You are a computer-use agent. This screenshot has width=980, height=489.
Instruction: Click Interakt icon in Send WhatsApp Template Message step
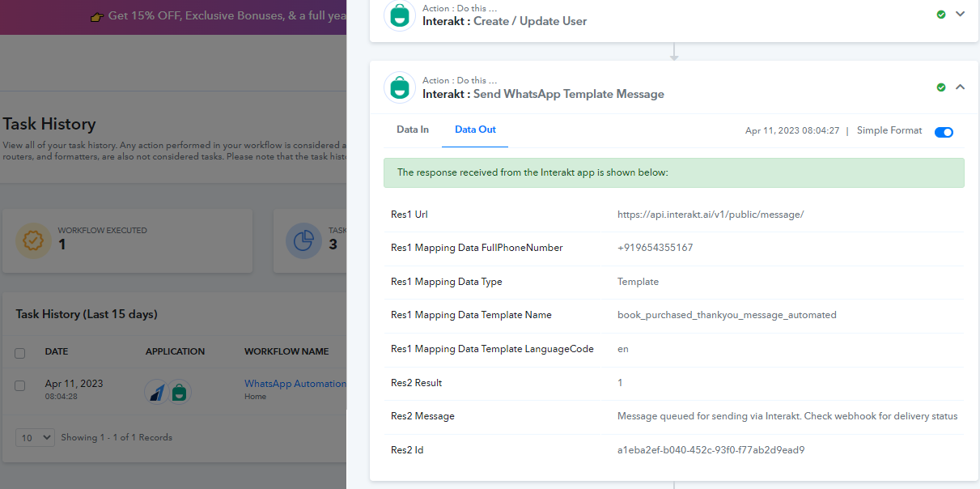(400, 87)
